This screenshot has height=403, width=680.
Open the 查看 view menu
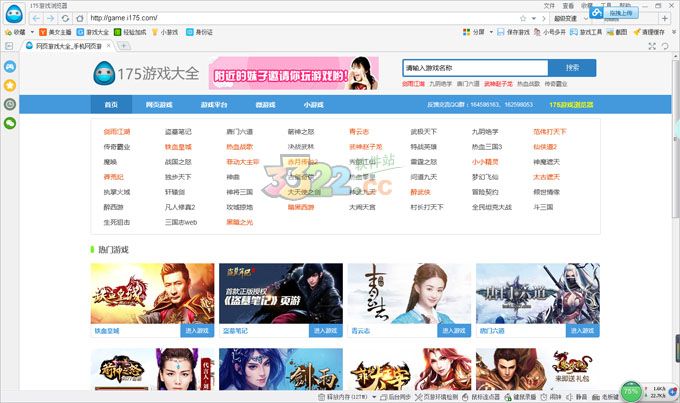[x=568, y=6]
